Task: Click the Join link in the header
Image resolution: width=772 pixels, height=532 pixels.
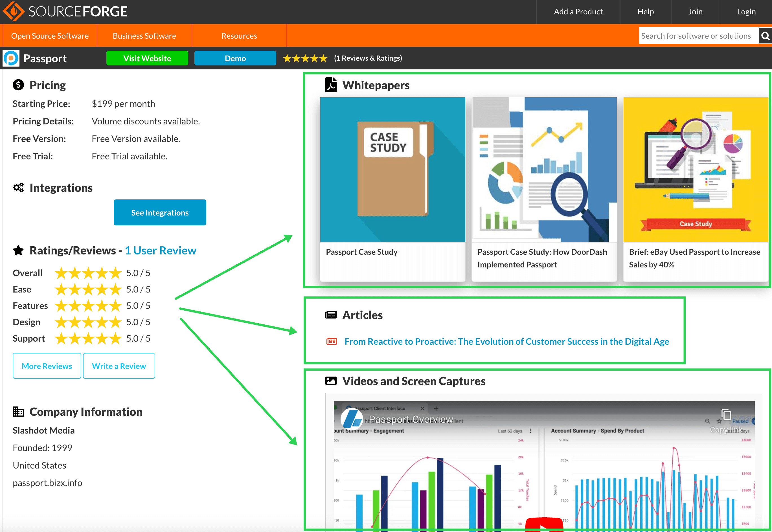Action: pyautogui.click(x=696, y=12)
